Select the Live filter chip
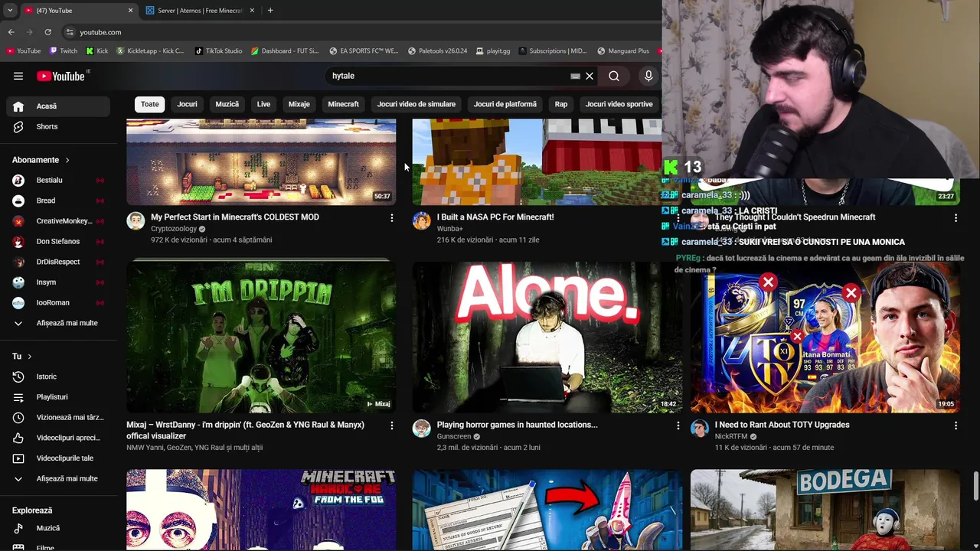 pos(263,104)
